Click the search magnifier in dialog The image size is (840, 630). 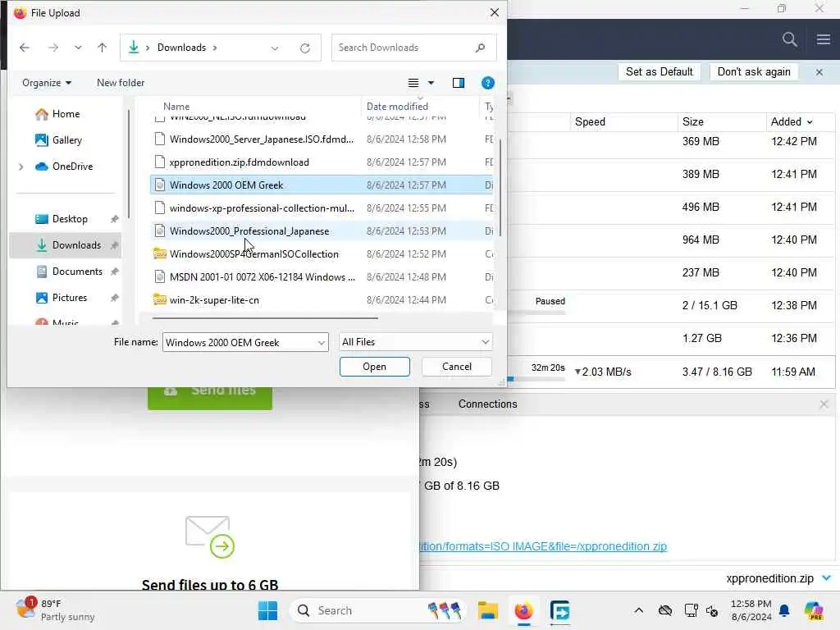(x=480, y=48)
